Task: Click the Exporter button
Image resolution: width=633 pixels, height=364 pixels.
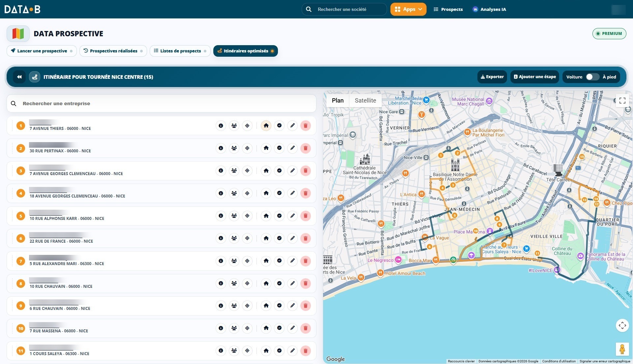Action: coord(492,77)
